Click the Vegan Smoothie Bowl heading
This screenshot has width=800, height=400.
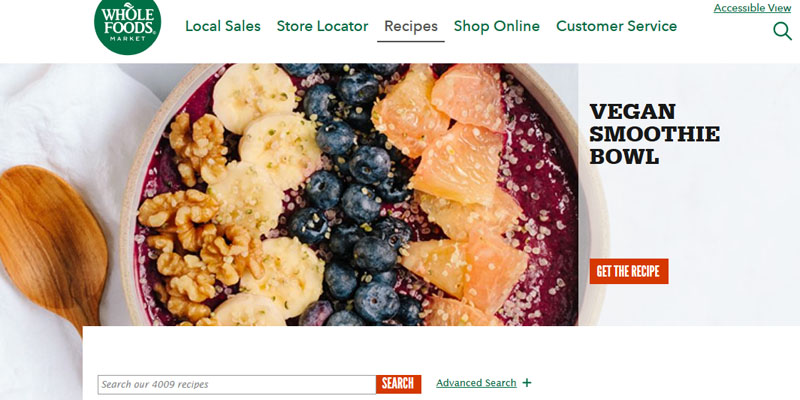tap(655, 134)
